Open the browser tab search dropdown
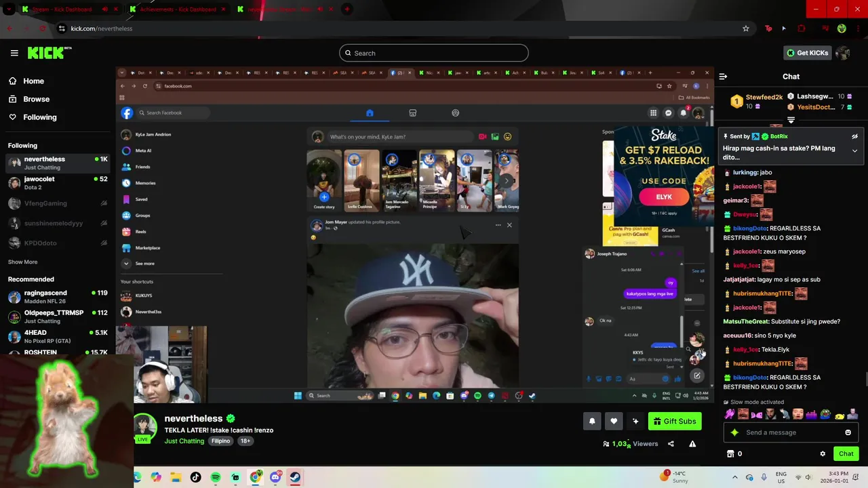868x488 pixels. [x=9, y=9]
